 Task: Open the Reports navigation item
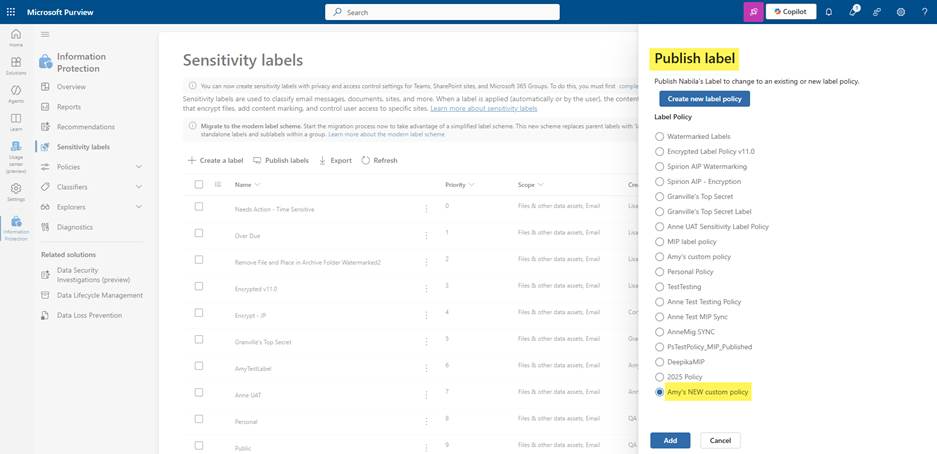69,107
